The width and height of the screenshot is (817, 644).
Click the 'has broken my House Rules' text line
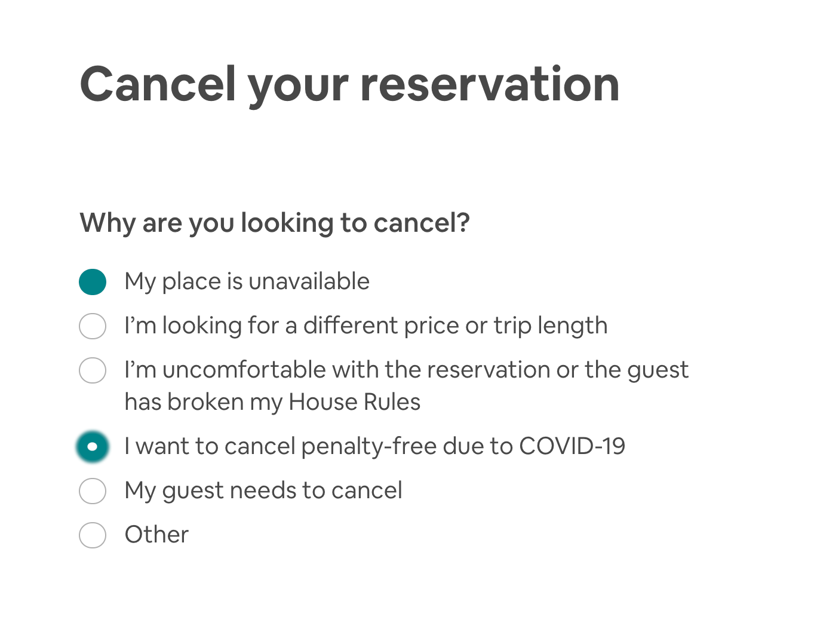pyautogui.click(x=272, y=403)
